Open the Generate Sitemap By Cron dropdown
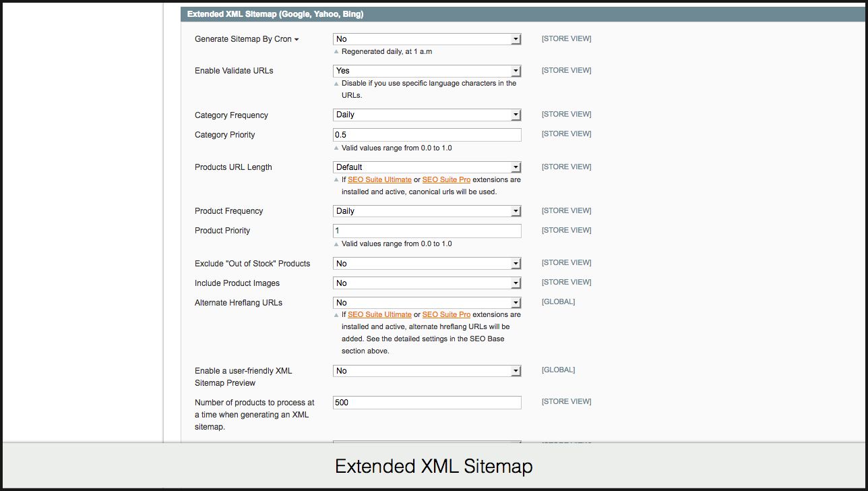Image resolution: width=868 pixels, height=491 pixels. [427, 39]
